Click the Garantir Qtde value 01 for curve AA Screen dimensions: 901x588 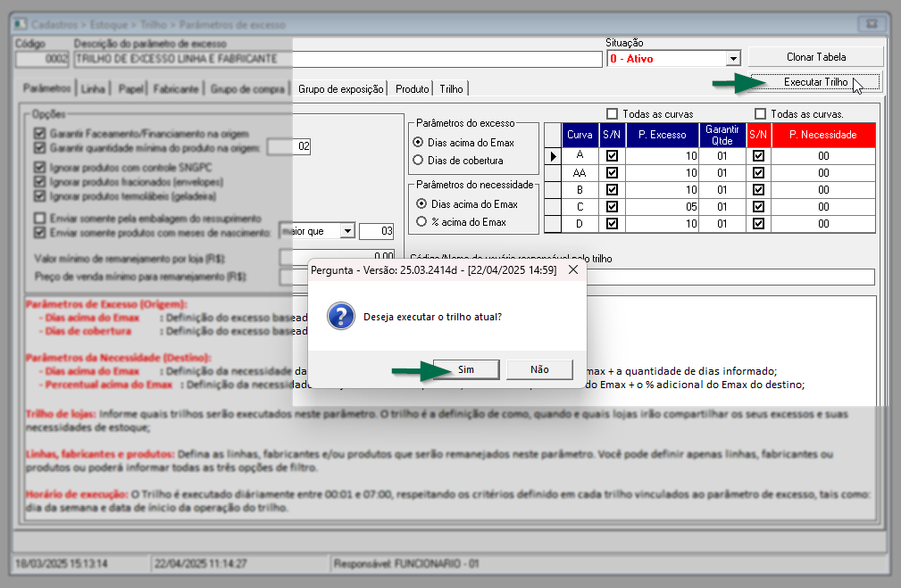click(x=722, y=173)
